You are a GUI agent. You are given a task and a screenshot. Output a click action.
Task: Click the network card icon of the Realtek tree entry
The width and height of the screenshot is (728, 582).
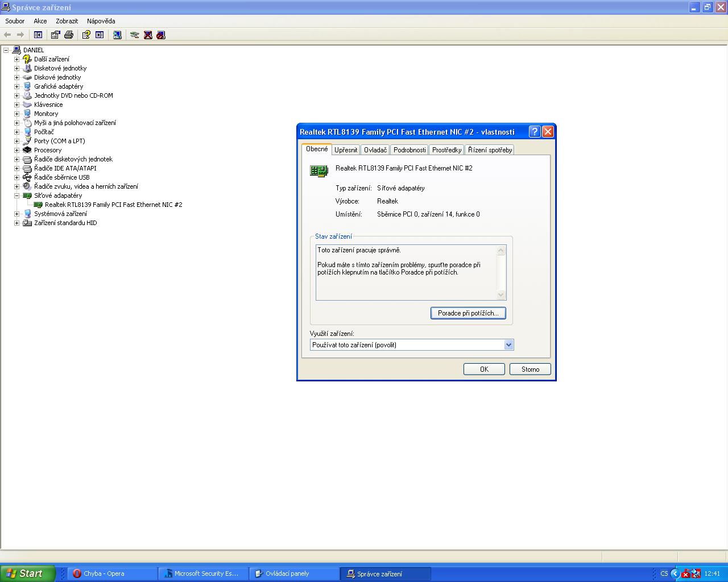pyautogui.click(x=38, y=205)
